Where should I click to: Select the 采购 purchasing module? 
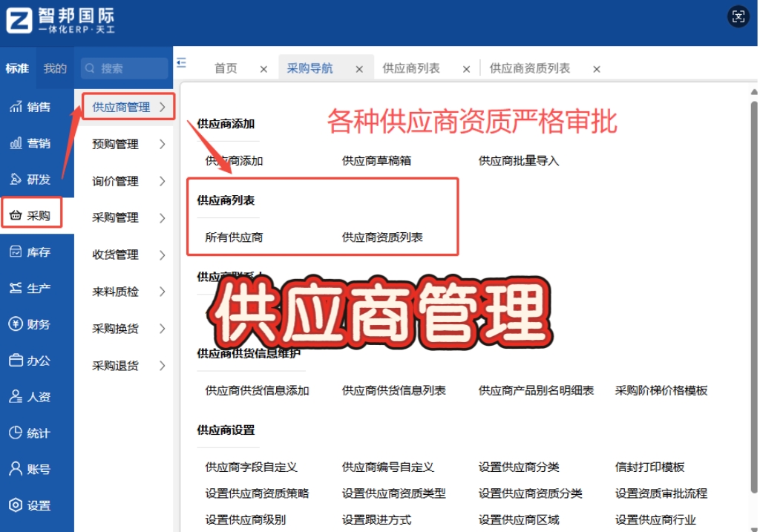30,216
